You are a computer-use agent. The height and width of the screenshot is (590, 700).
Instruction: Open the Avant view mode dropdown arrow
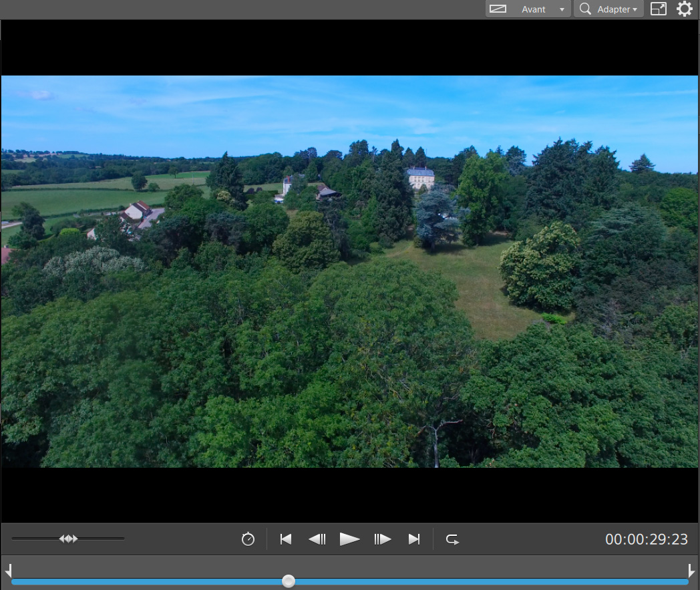point(562,10)
